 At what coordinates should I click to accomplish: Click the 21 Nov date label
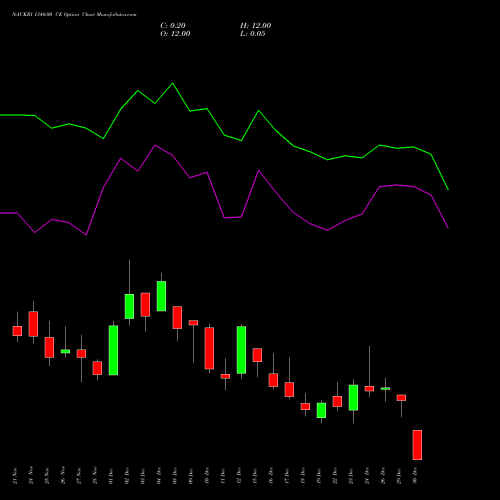point(15,476)
